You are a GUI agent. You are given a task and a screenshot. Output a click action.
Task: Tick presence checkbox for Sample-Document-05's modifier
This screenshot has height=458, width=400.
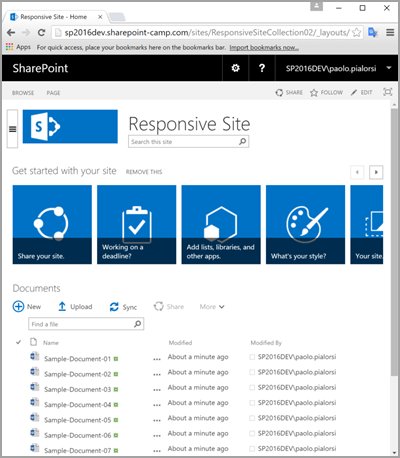click(x=252, y=418)
